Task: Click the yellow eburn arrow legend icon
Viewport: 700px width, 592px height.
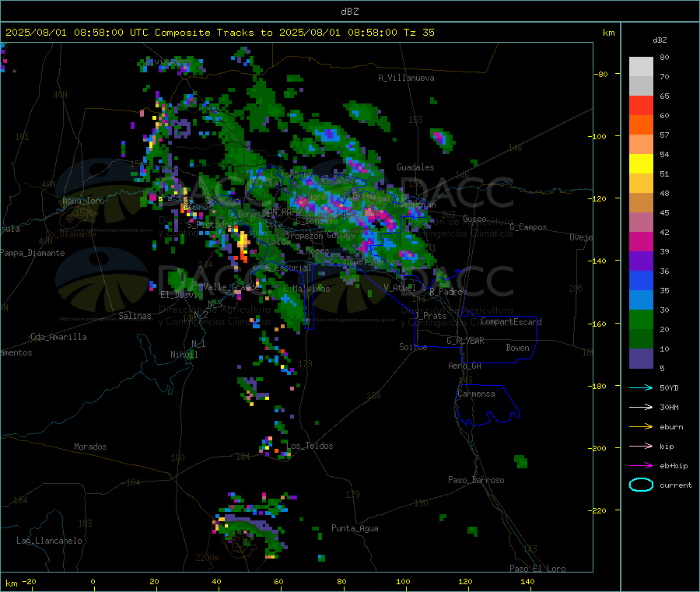Action: 641,427
